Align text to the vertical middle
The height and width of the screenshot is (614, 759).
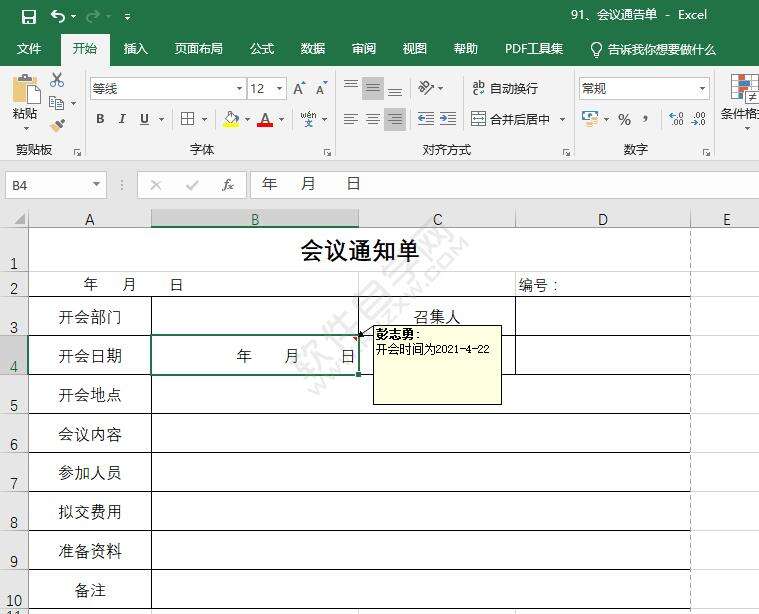click(373, 88)
